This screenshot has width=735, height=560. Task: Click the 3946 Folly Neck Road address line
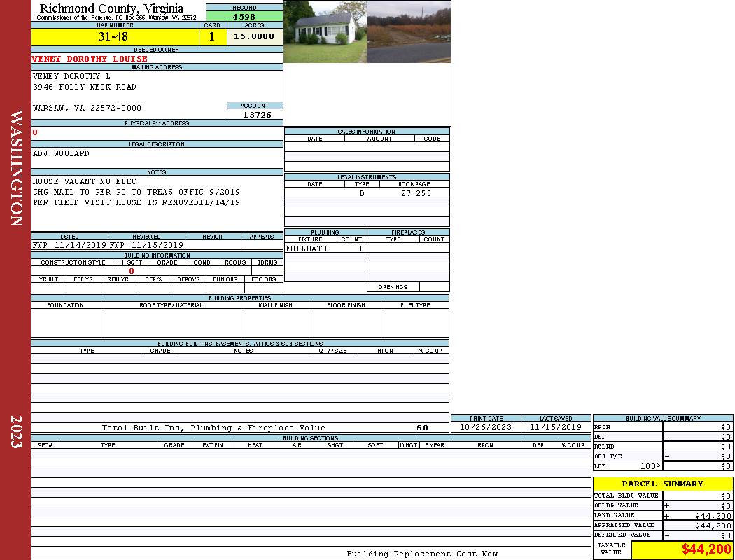[x=85, y=87]
